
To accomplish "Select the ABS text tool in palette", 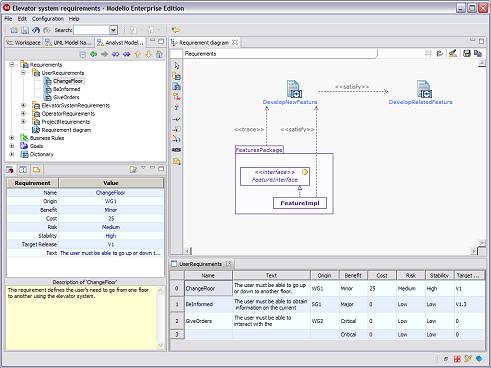I will click(177, 150).
